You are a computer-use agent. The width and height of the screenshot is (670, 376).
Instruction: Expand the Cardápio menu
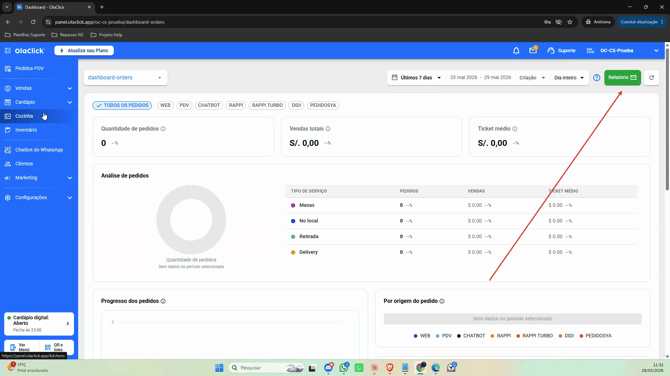(38, 102)
